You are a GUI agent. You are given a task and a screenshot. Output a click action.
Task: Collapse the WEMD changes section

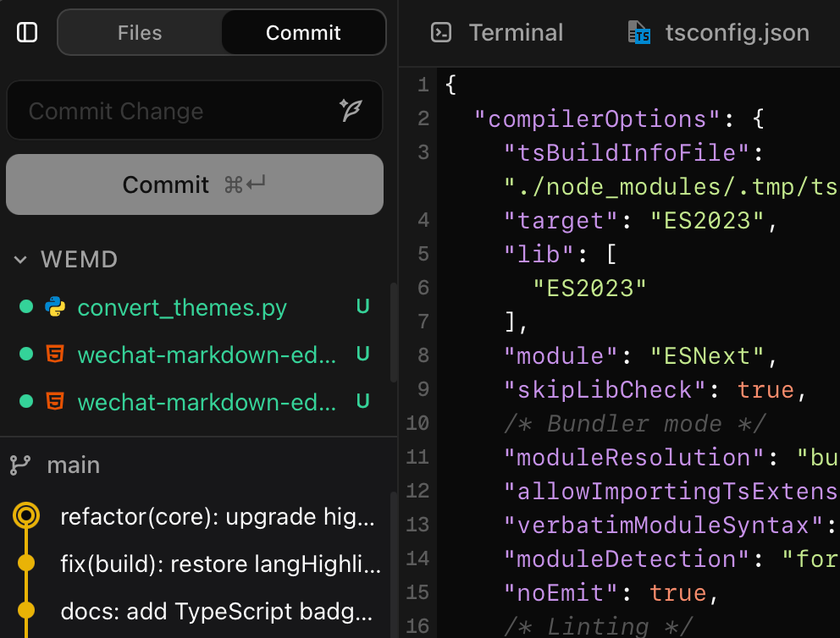pos(19,259)
